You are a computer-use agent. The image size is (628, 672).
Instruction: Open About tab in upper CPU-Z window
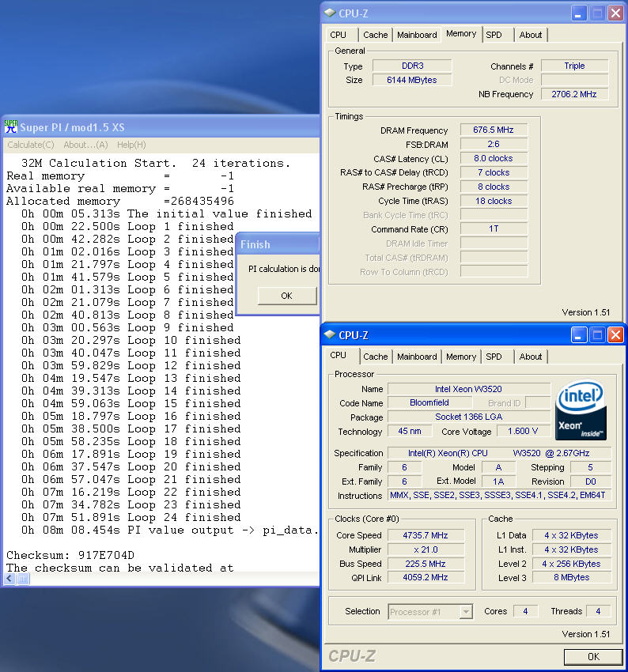tap(531, 35)
